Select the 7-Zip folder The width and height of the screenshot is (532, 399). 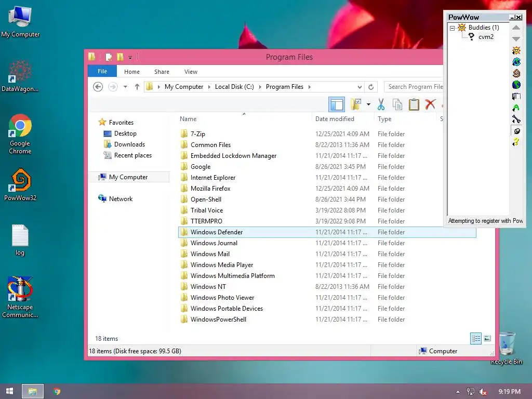[198, 134]
